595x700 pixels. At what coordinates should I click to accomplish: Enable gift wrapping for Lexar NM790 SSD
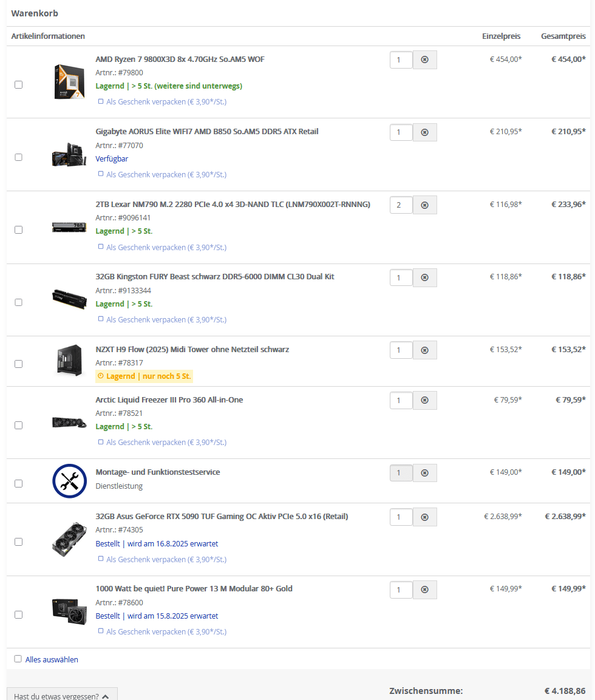click(101, 246)
